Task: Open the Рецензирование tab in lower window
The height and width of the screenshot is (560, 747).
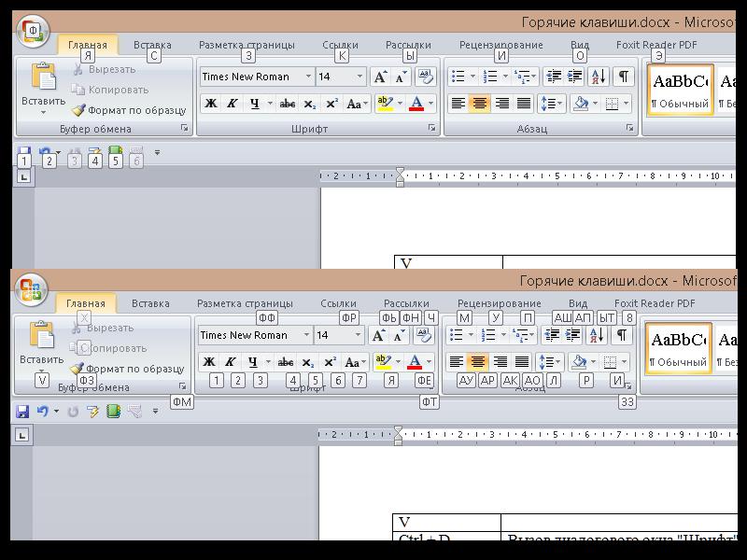Action: coord(499,304)
